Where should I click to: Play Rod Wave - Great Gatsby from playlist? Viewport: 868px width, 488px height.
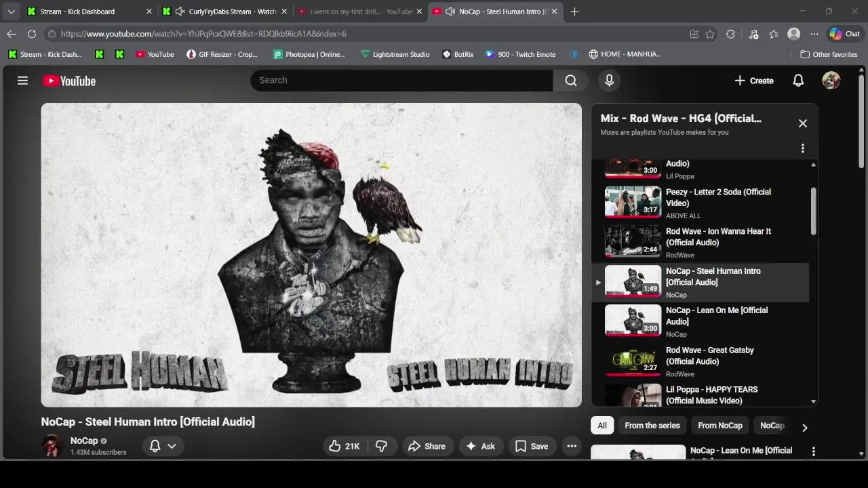point(700,361)
